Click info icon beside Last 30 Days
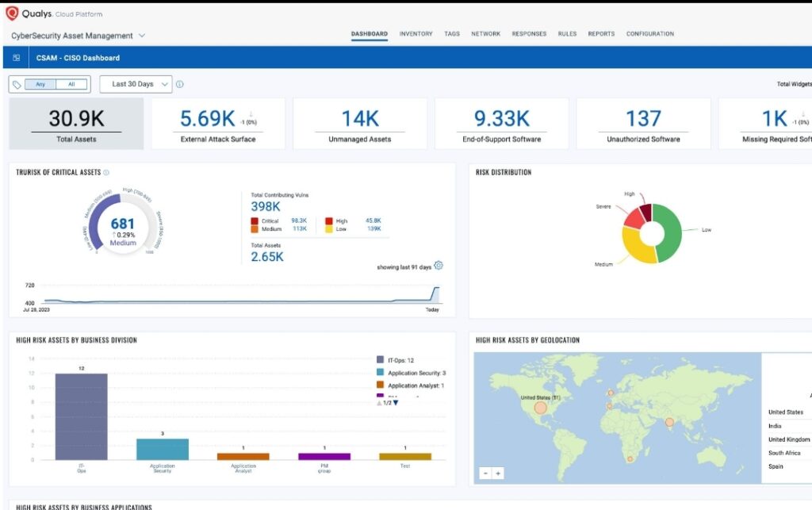The image size is (812, 510). pyautogui.click(x=180, y=84)
